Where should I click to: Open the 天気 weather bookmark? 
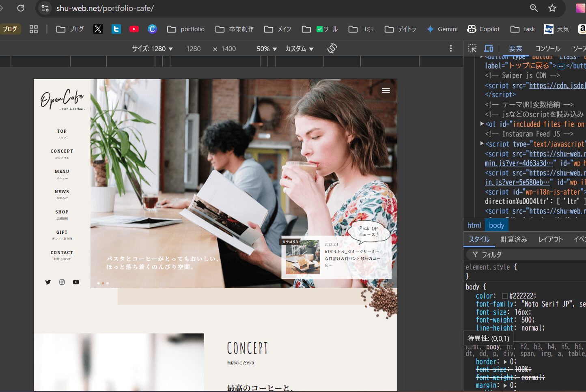(x=557, y=29)
